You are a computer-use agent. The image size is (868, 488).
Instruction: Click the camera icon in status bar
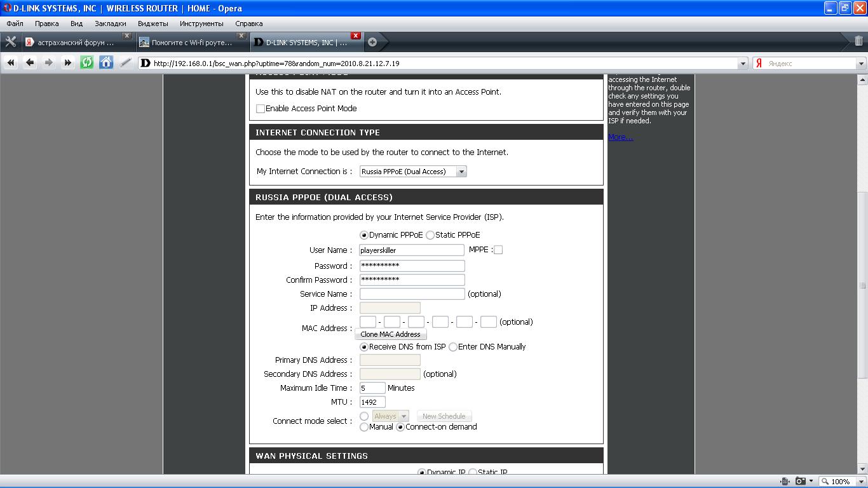[x=801, y=481]
